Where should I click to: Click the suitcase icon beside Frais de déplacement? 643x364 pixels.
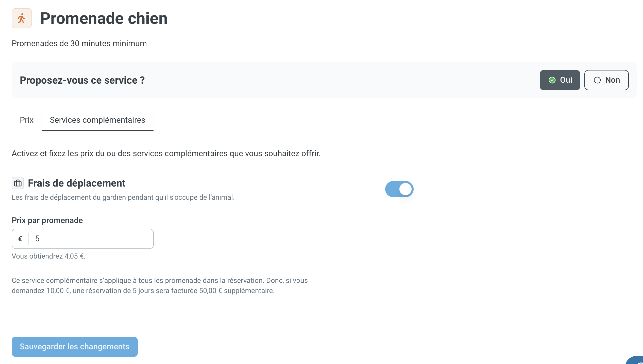18,183
